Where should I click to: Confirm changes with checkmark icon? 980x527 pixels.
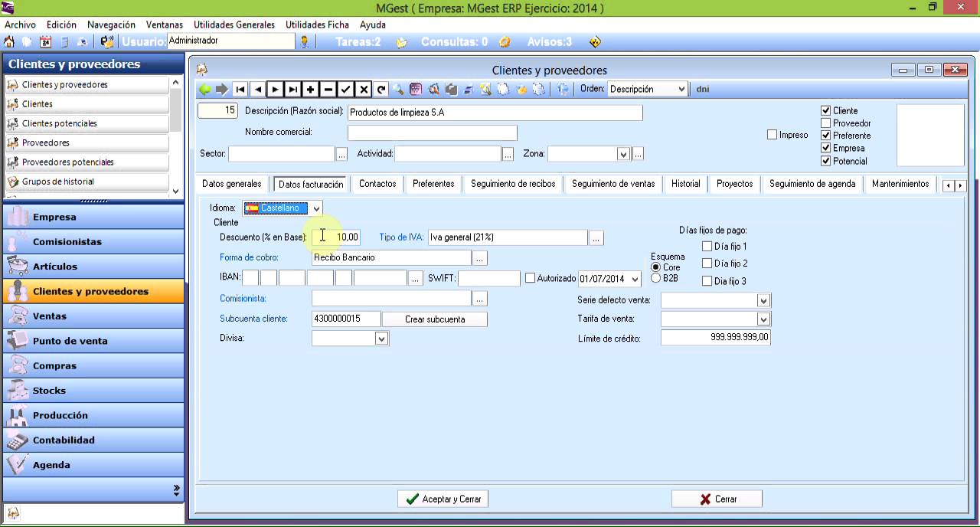pos(345,90)
